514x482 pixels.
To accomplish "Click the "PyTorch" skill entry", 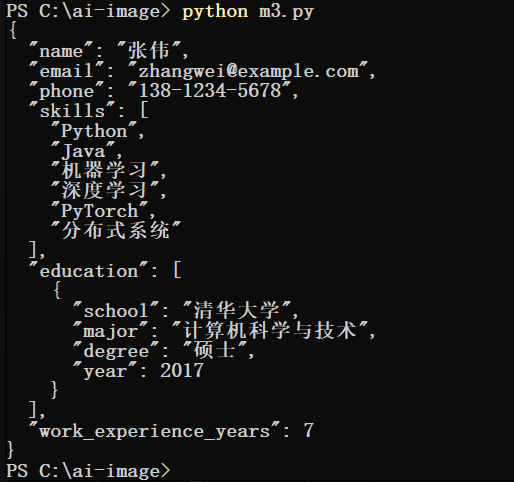I will click(x=99, y=211).
